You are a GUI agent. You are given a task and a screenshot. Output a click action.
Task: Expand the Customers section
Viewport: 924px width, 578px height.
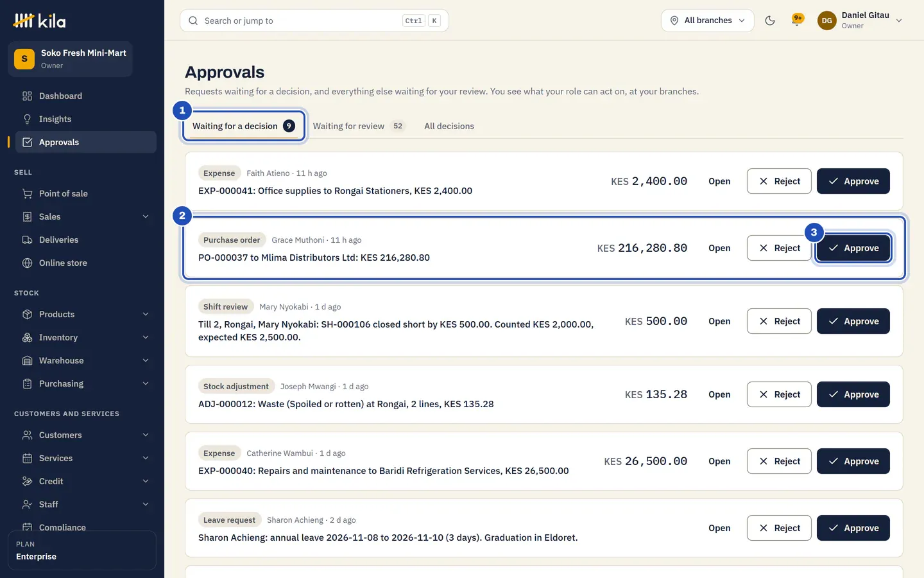point(85,435)
